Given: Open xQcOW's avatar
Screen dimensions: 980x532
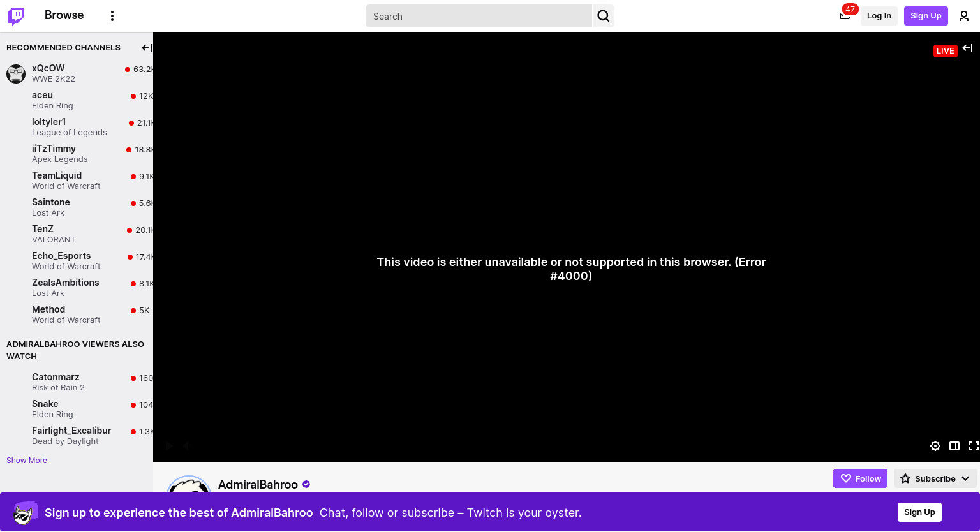Looking at the screenshot, I should coord(16,73).
